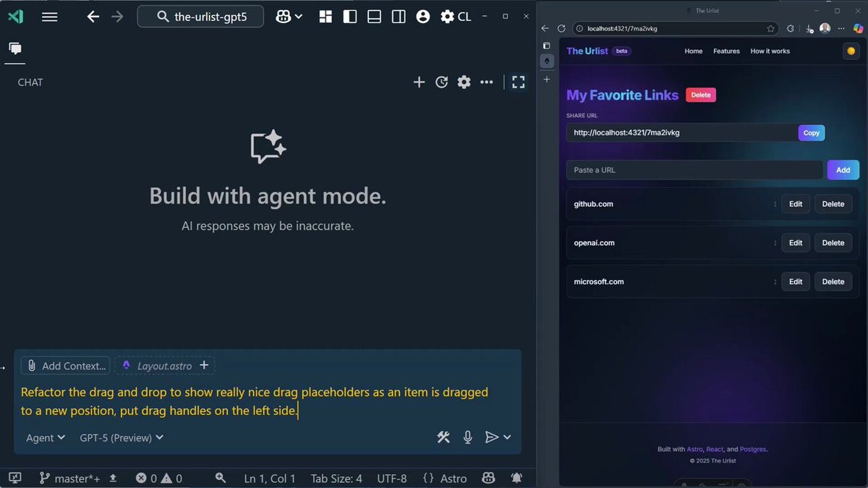This screenshot has height=488, width=868.
Task: Go back using the VS Code back arrow
Action: click(93, 17)
